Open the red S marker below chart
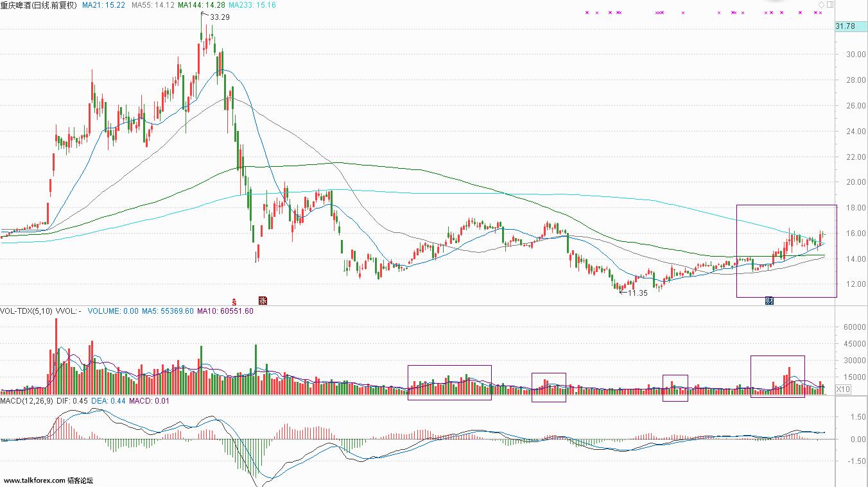Screen dimensions: 868x487 (234, 301)
